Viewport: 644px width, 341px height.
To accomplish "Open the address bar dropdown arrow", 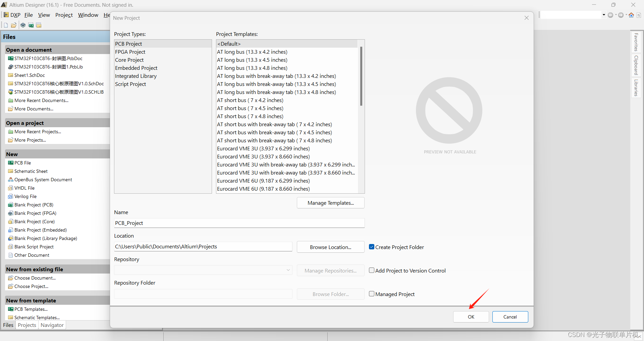I will [604, 15].
